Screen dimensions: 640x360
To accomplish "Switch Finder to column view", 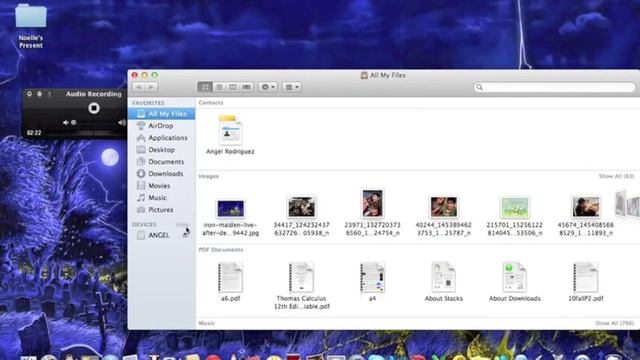I will pos(233,87).
